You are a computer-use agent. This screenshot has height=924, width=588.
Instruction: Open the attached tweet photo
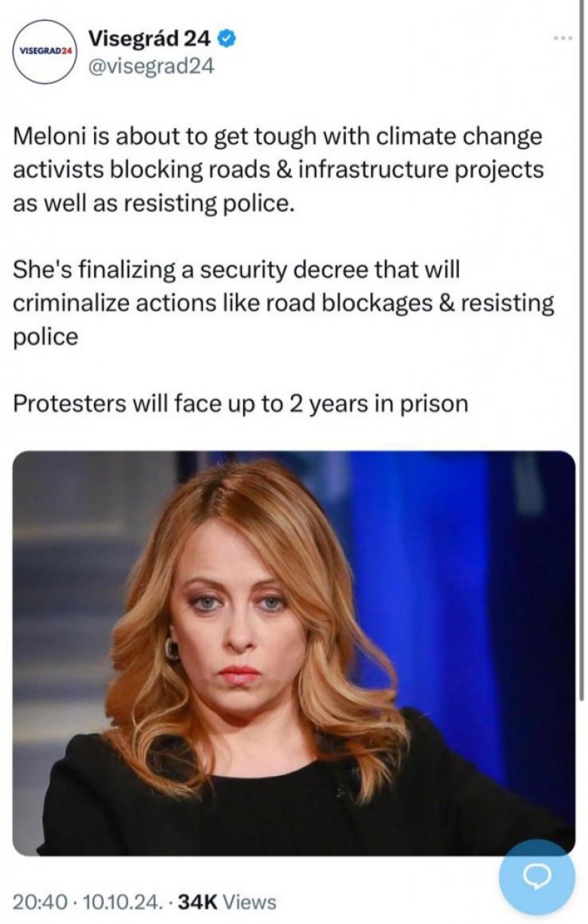(x=294, y=652)
